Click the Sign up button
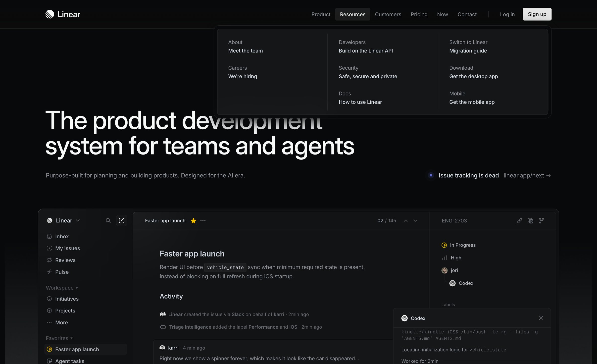 click(x=537, y=14)
